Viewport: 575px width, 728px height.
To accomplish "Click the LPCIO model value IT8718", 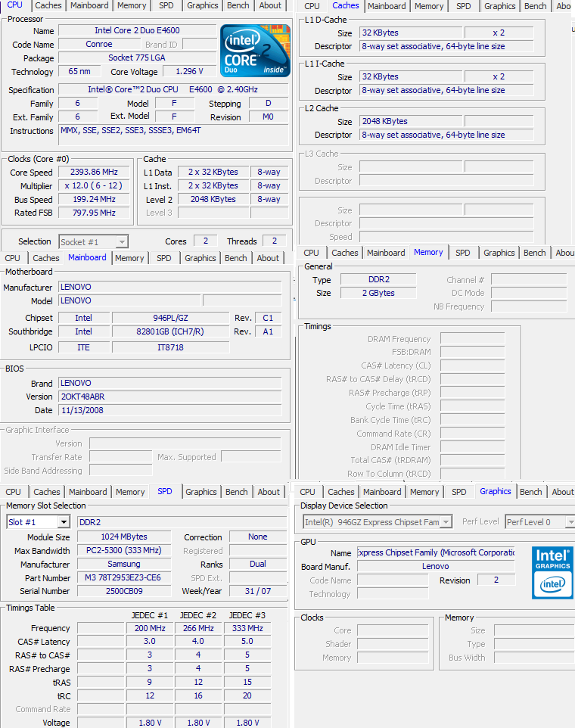I will tap(170, 347).
